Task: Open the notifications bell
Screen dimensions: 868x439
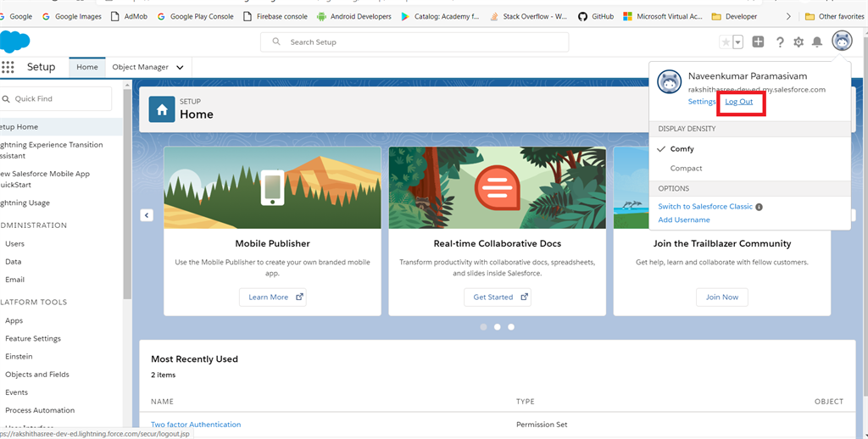Action: click(x=816, y=42)
